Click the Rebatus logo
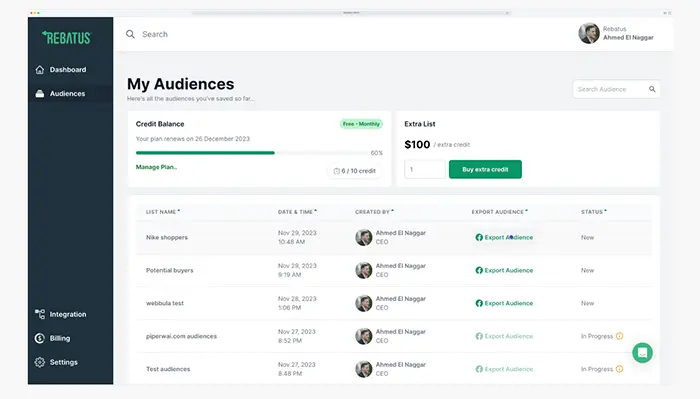 (67, 37)
